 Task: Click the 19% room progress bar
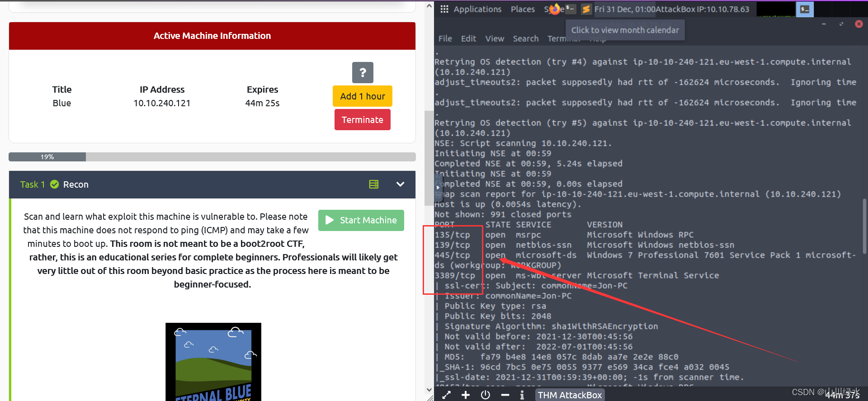coord(212,157)
